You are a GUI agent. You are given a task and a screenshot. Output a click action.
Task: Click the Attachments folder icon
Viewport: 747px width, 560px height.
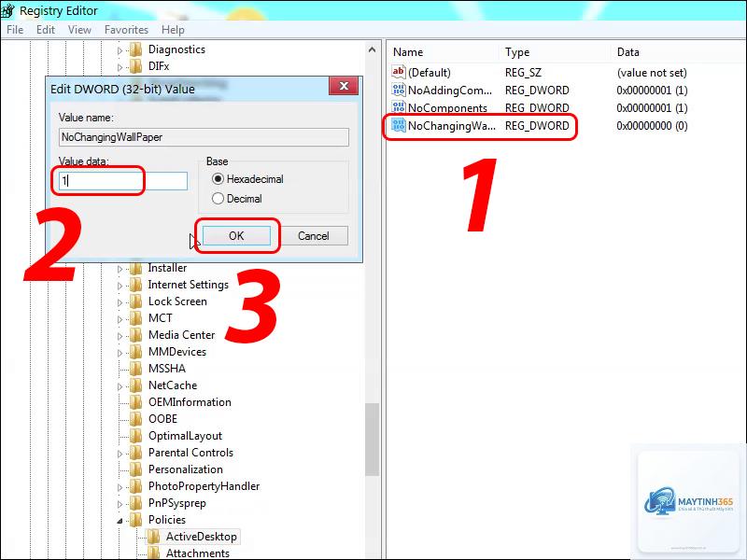[153, 553]
